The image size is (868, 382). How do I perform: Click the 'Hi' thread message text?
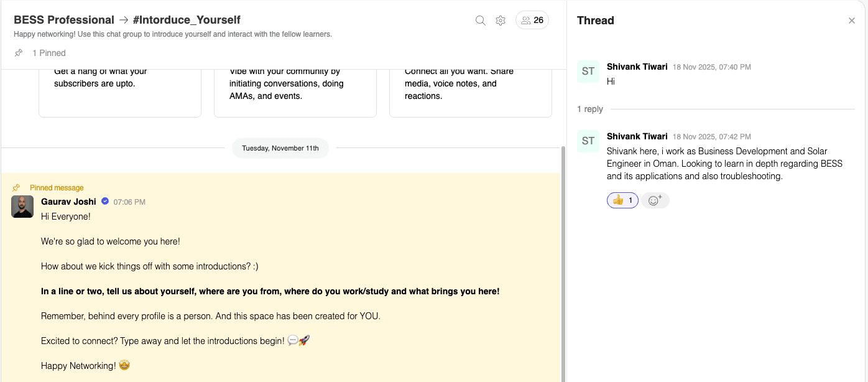611,82
